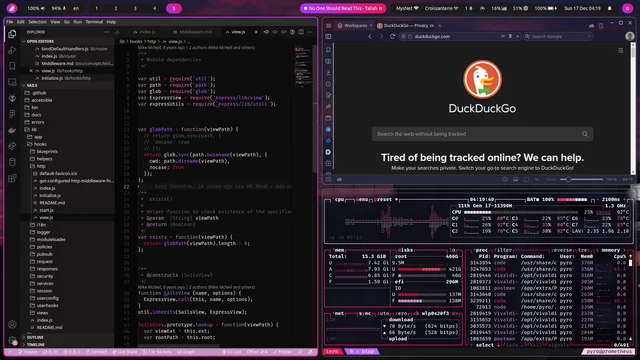640x360 pixels.
Task: Open the Terminal menu
Action: 94,22
